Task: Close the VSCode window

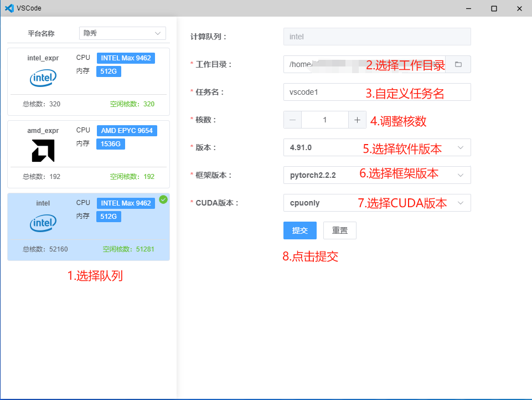Action: coord(519,8)
